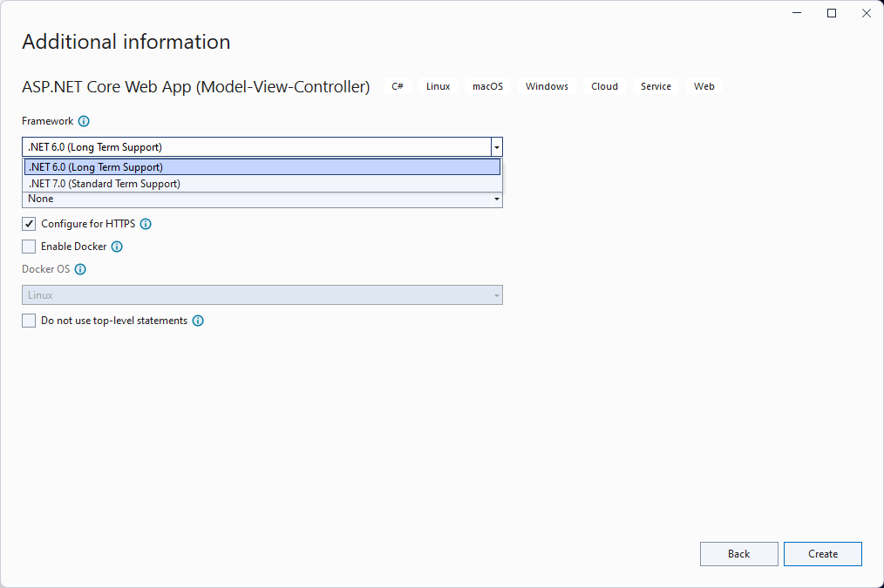Minimize the dialog window
The width and height of the screenshot is (884, 588).
click(x=797, y=13)
